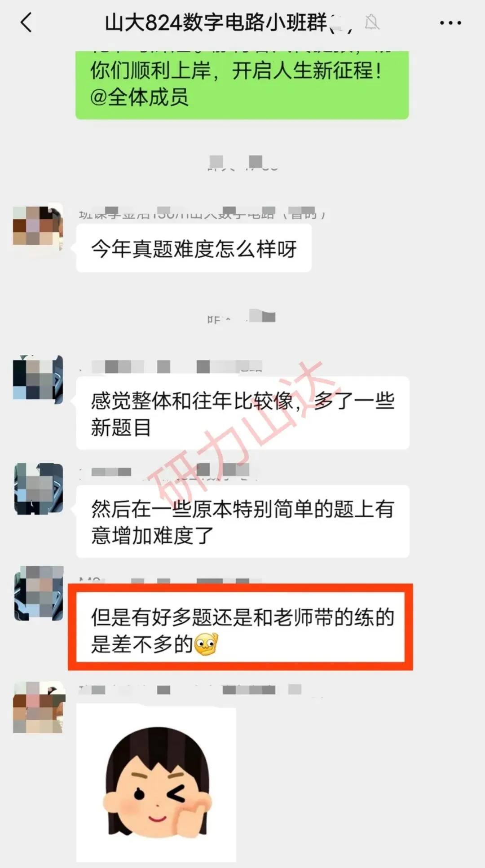Tap the emoji in highlighted message
Image resolution: width=485 pixels, height=868 pixels.
pyautogui.click(x=207, y=644)
